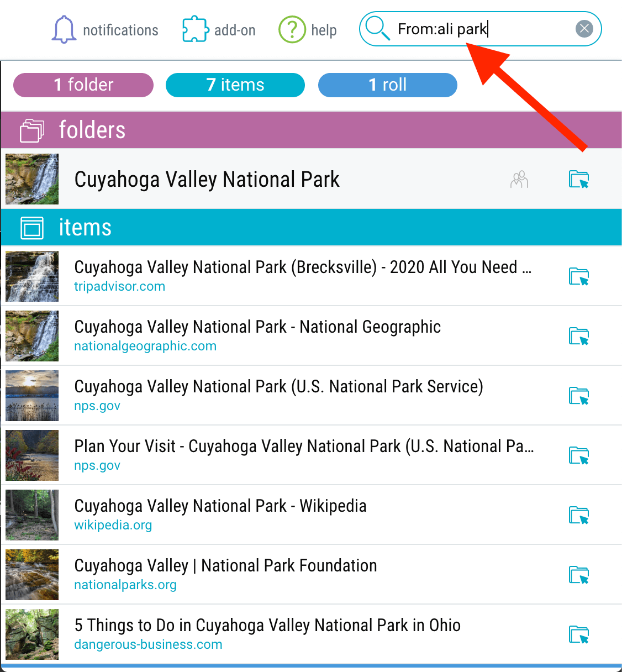Filter results by 7 items pill
This screenshot has height=672, width=622.
pyautogui.click(x=235, y=85)
